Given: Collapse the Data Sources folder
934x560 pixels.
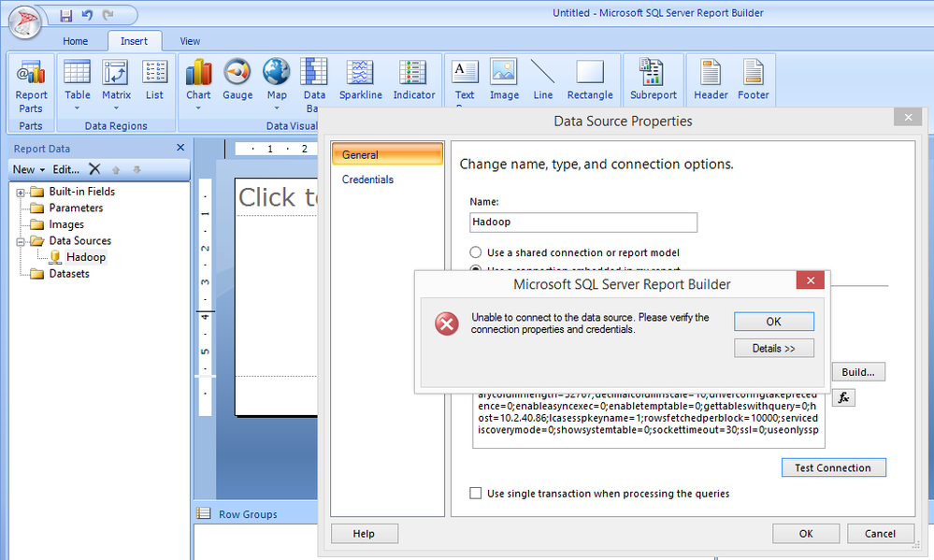Looking at the screenshot, I should point(21,242).
